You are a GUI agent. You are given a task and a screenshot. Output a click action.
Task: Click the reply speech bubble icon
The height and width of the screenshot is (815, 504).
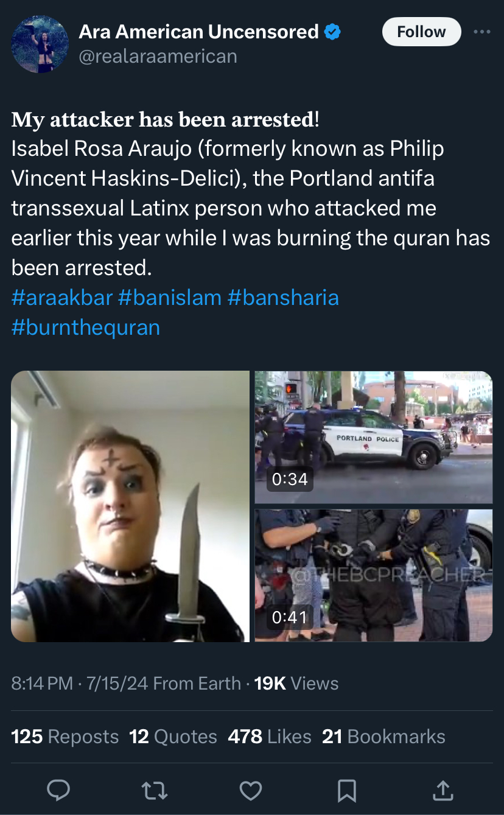(x=59, y=789)
